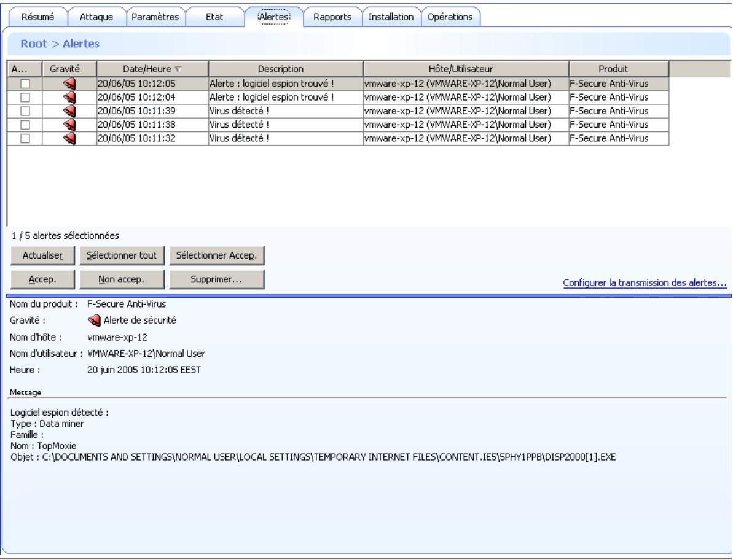Click the Accep. button

(x=42, y=279)
